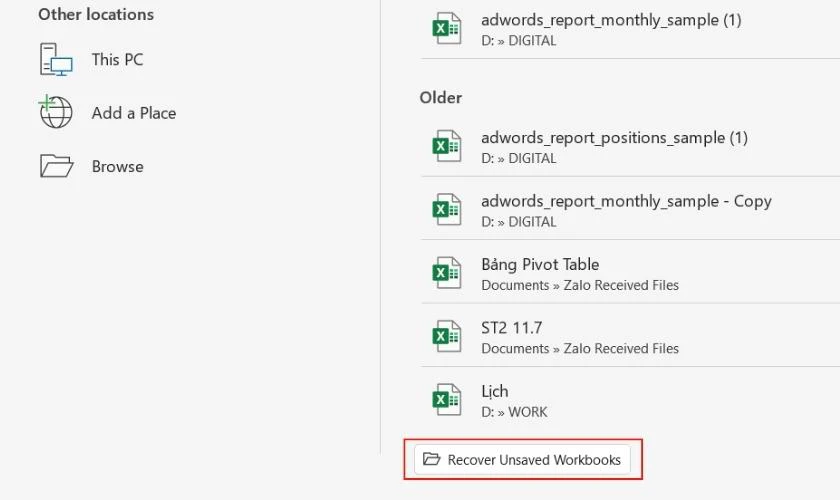Click the This PC computer icon
The height and width of the screenshot is (500, 840).
[56, 59]
